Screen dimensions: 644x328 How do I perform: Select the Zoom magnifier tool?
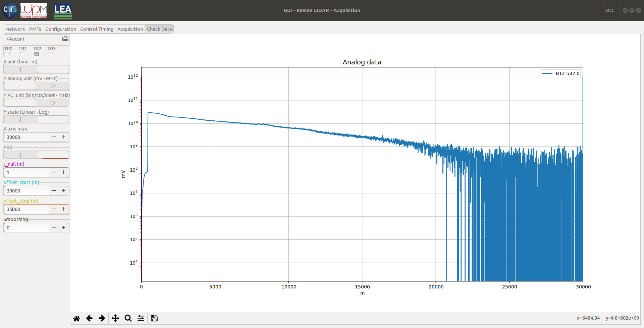(128, 318)
